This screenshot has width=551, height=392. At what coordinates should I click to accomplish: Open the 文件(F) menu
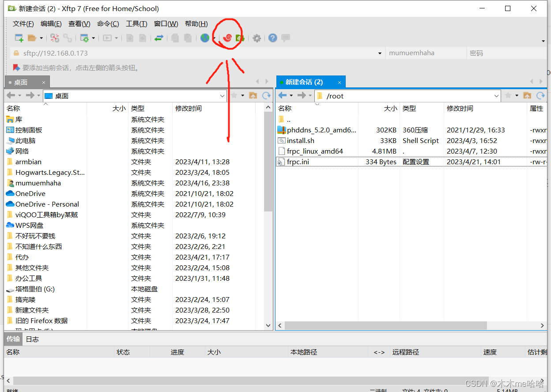23,24
